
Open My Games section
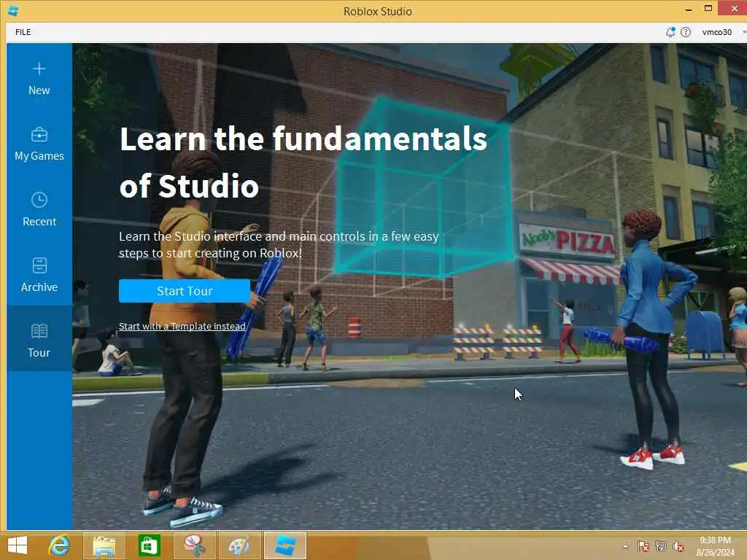point(39,145)
